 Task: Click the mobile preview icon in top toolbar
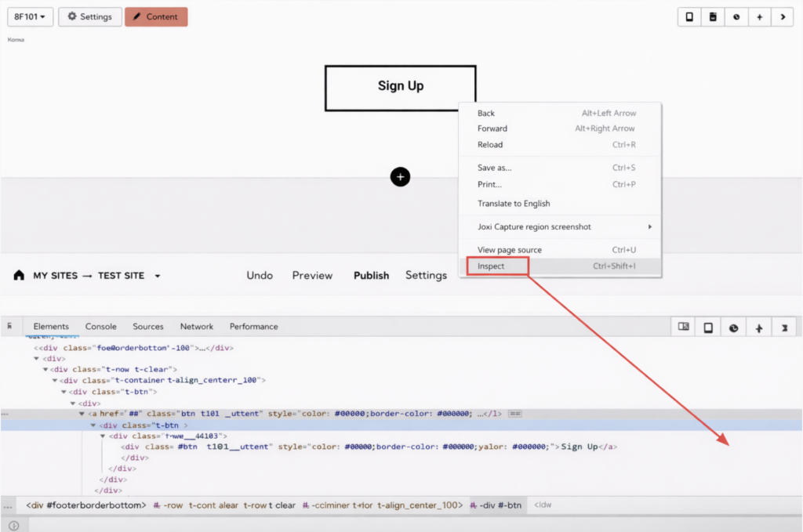tap(689, 17)
